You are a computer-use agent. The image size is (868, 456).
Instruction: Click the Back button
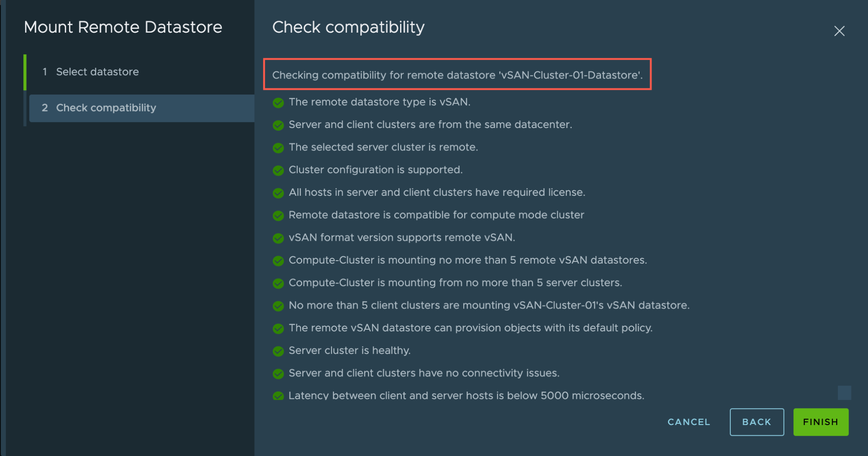(x=757, y=422)
